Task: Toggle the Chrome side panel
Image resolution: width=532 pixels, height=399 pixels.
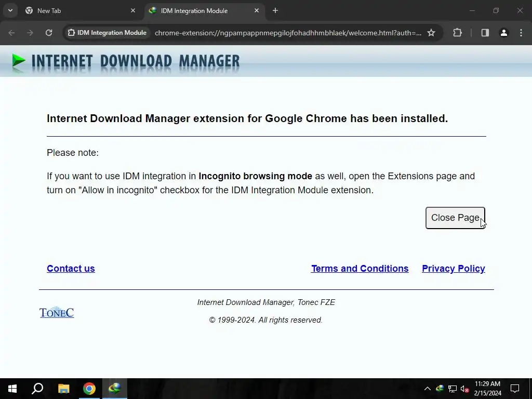Action: [485, 33]
